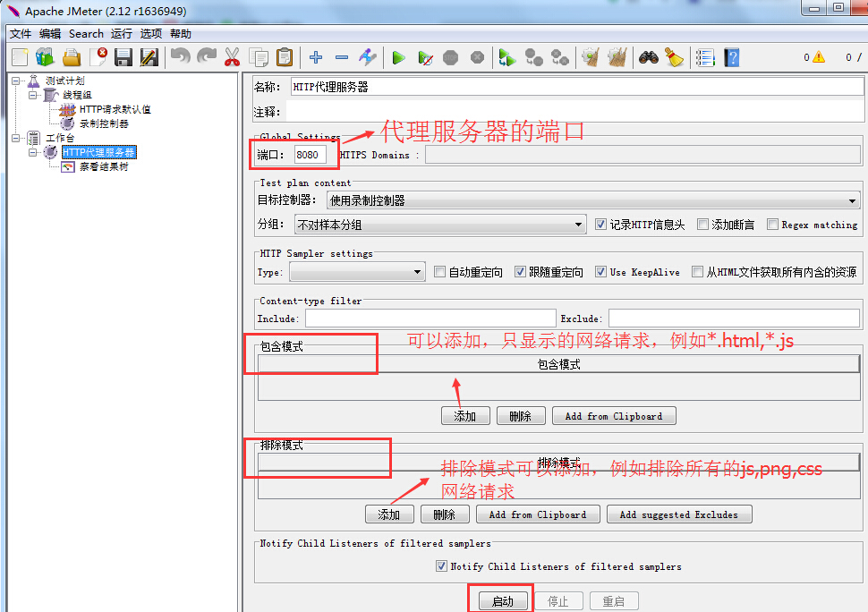Enable Regex matching checkbox

click(772, 224)
